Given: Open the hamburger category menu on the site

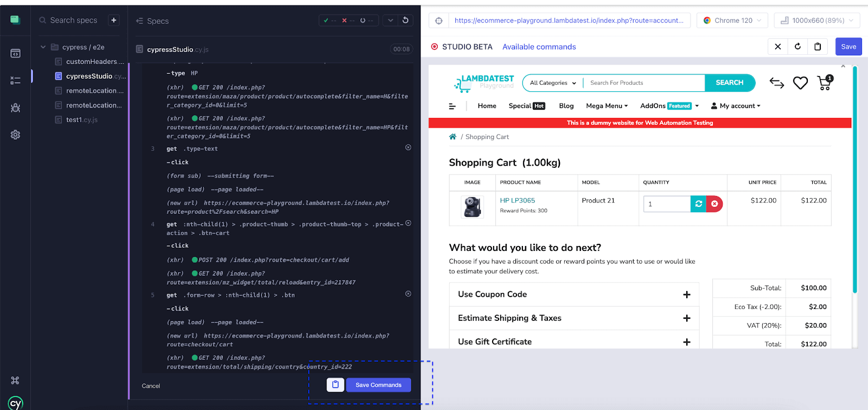Looking at the screenshot, I should 452,106.
